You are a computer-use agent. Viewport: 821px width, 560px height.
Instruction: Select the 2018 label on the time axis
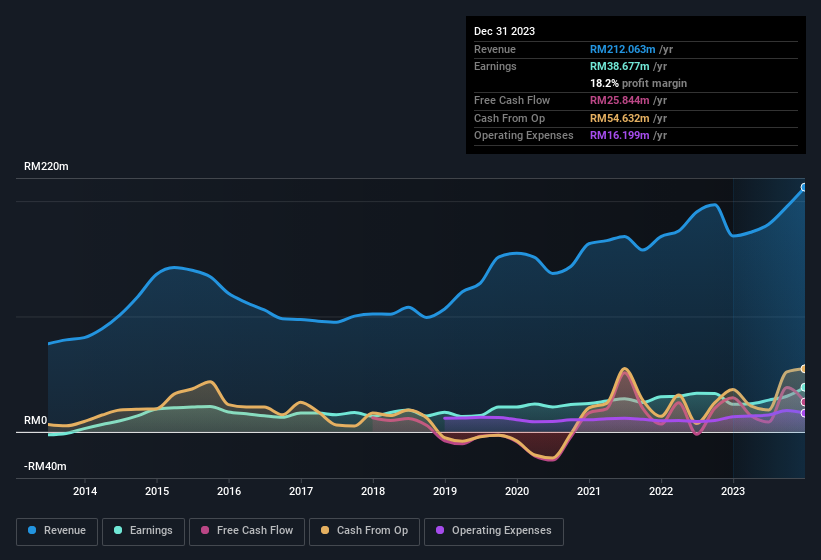click(373, 491)
